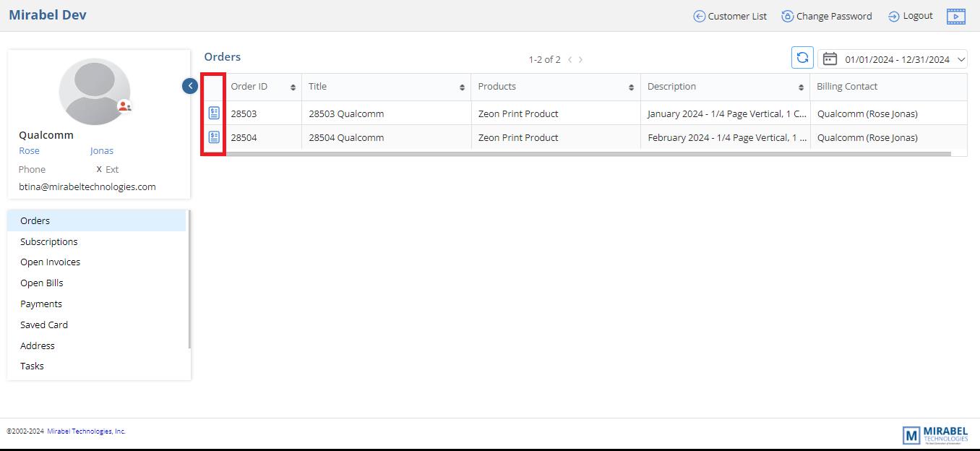Click the Mirabel Technologies logo
This screenshot has height=451, width=980.
coord(935,434)
